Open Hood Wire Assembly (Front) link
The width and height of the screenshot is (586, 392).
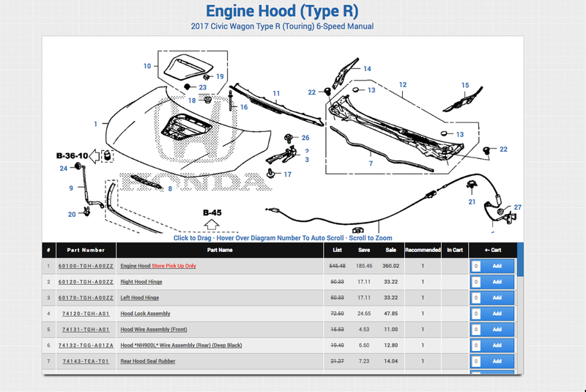coord(154,330)
